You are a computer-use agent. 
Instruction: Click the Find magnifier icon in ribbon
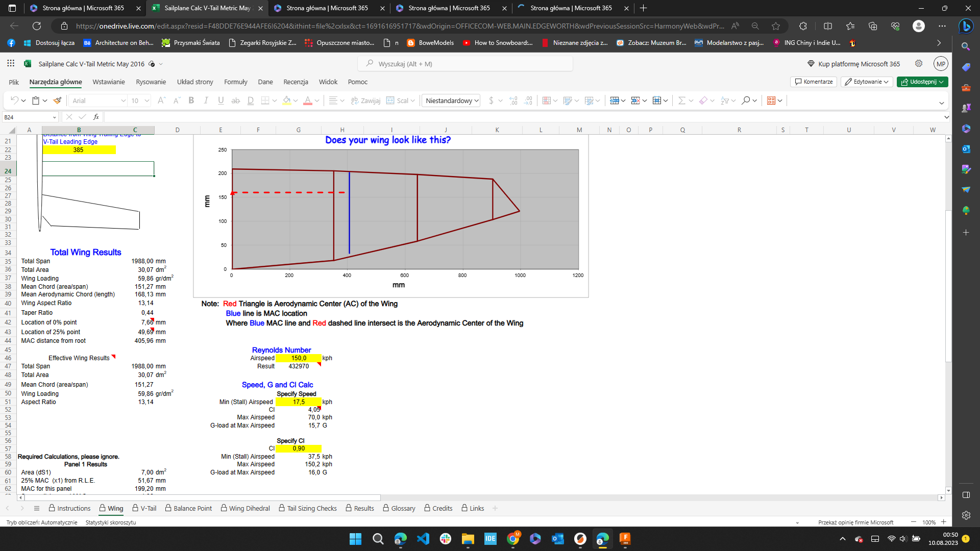746,101
